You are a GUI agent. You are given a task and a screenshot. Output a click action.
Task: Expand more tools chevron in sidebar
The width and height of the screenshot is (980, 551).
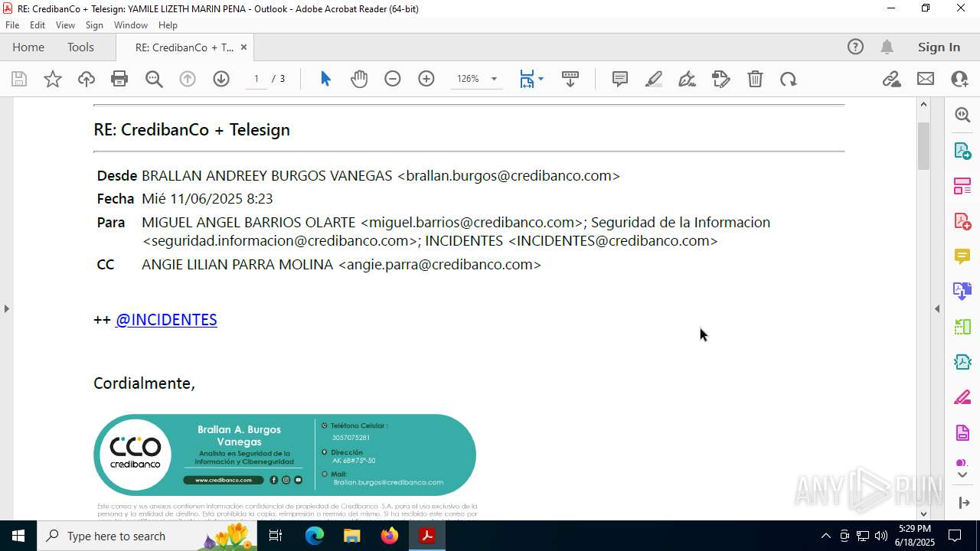(962, 474)
